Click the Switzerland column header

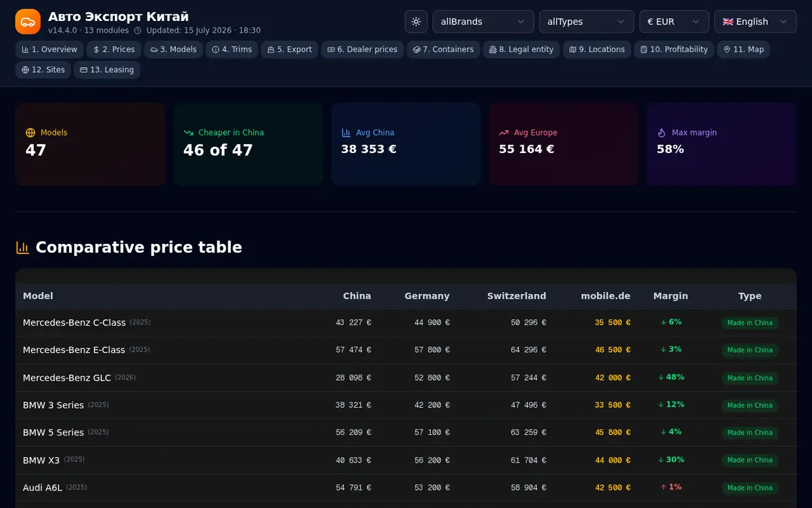pos(516,296)
